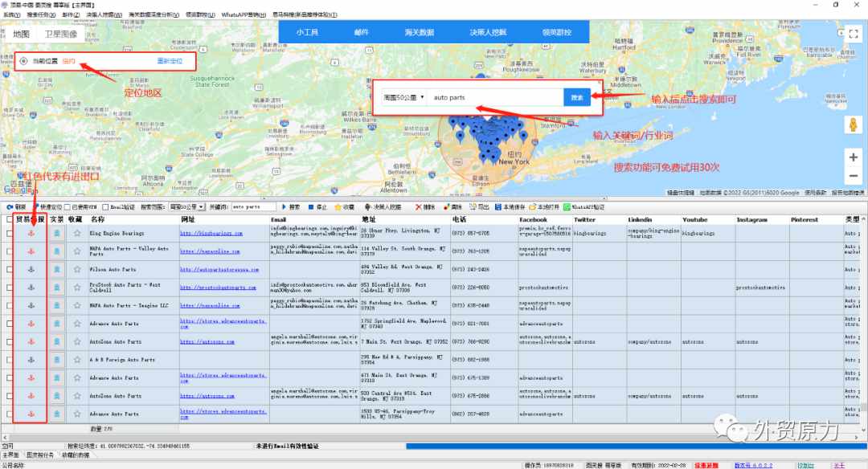Open the ProStock Auto Parts website link
Screen dimensions: 868x469
pos(218,288)
